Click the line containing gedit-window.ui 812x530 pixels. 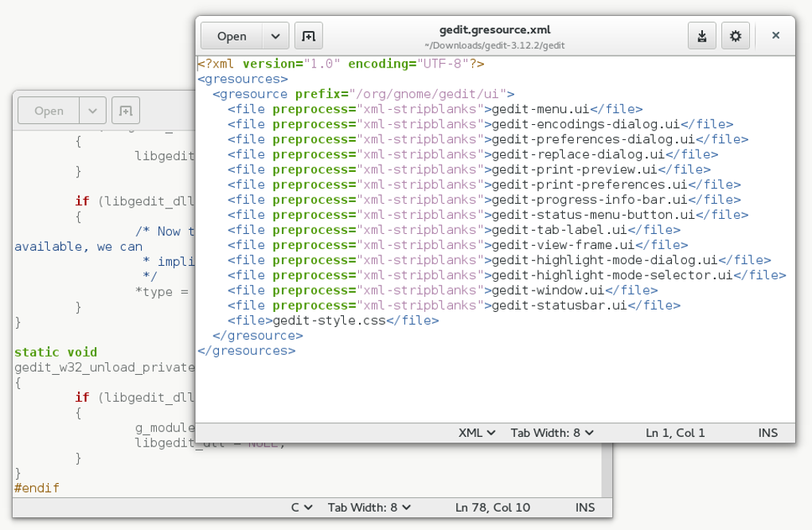pos(443,290)
